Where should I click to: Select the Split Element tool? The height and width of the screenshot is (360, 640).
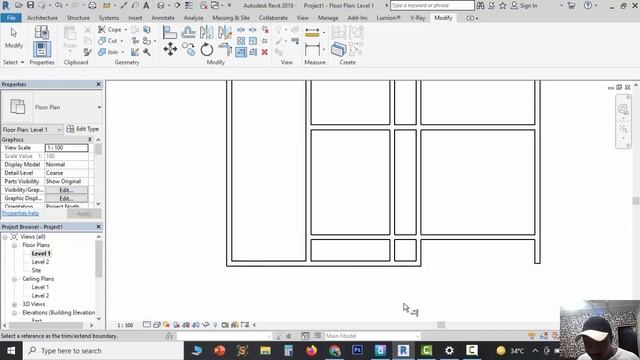241,30
